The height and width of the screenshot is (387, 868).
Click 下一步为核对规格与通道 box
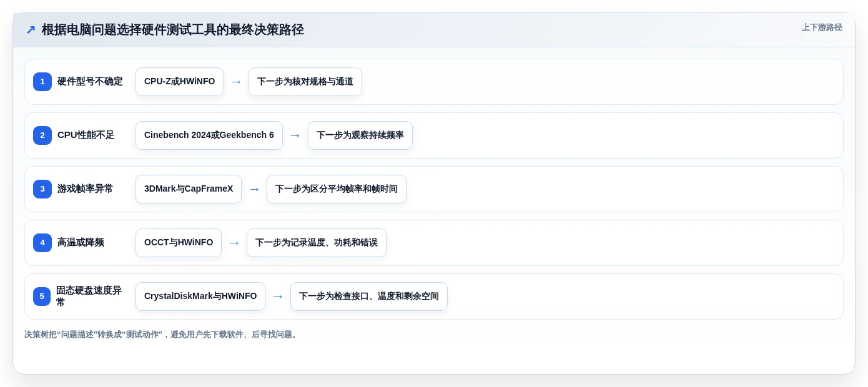[x=305, y=82]
